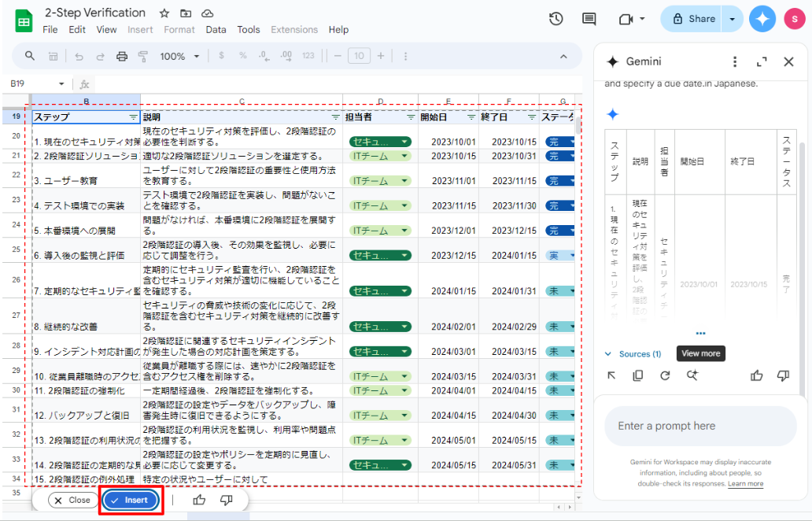The height and width of the screenshot is (521, 812).
Task: Select the paint format tool
Action: coord(143,57)
